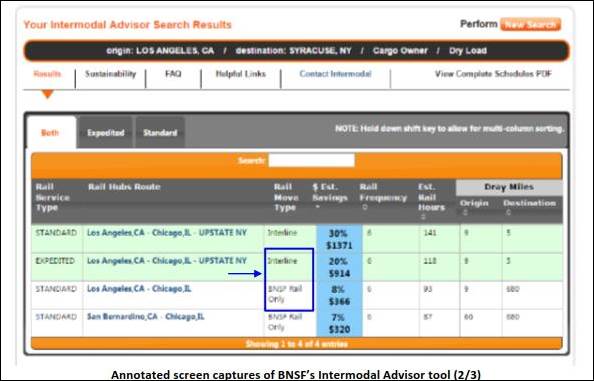Image resolution: width=594 pixels, height=381 pixels.
Task: Go to Helpful Links tab
Action: coord(241,74)
